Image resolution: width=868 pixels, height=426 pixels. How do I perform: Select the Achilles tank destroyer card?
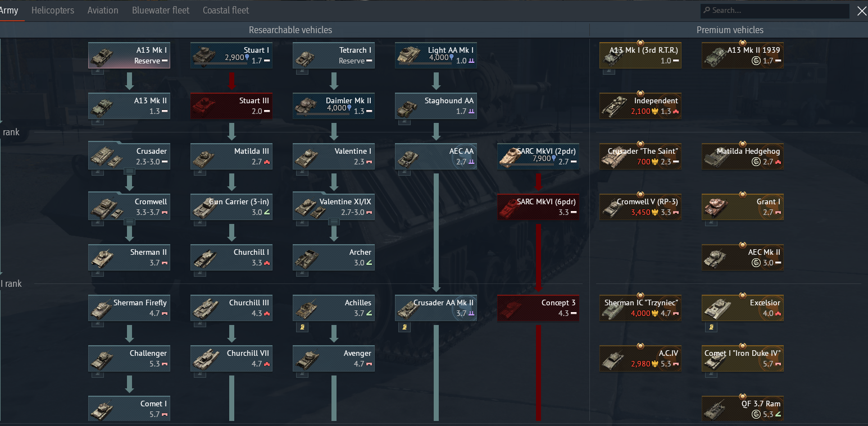pos(334,308)
